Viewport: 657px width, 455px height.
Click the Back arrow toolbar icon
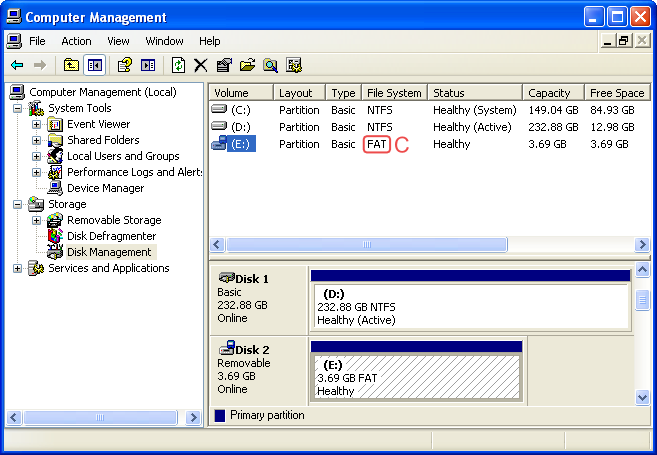(17, 65)
